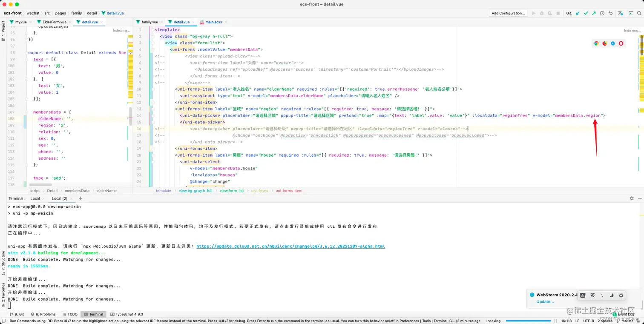This screenshot has height=324, width=644.
Task: Click input method settings gear
Action: click(621, 295)
